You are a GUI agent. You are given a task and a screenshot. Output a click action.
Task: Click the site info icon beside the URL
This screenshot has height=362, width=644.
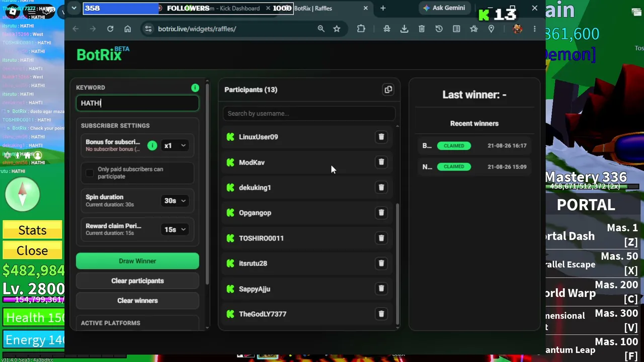148,29
